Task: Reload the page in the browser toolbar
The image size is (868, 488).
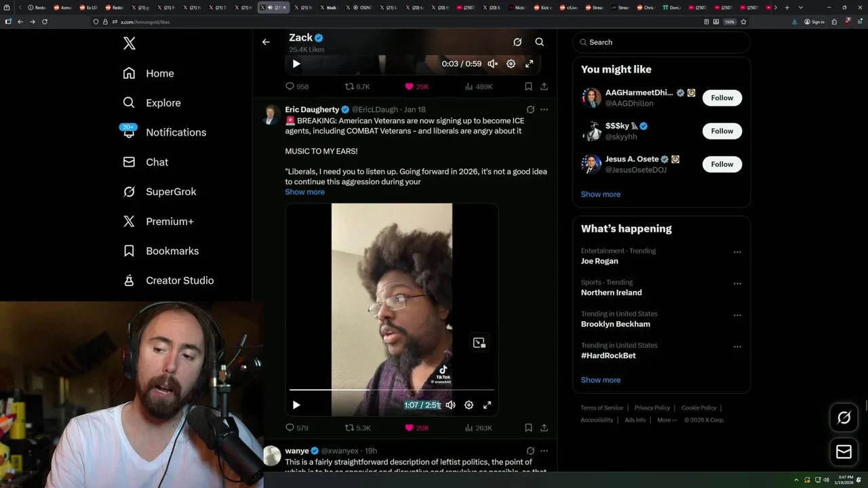Action: coord(45,22)
